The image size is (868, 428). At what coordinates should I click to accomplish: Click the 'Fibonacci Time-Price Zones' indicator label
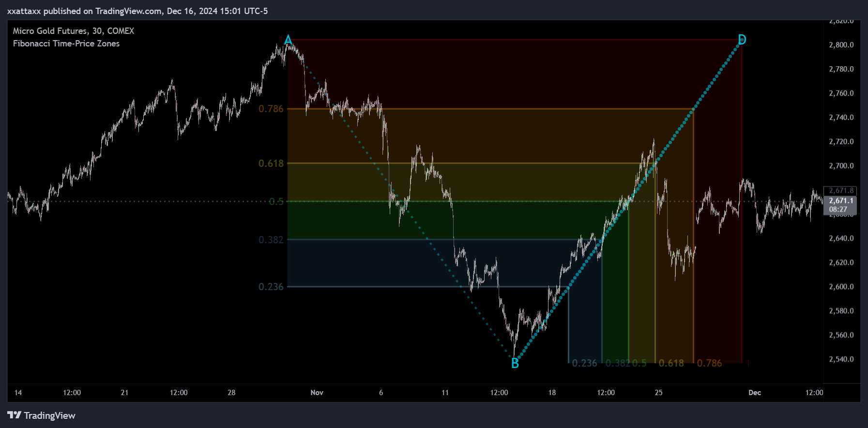66,44
